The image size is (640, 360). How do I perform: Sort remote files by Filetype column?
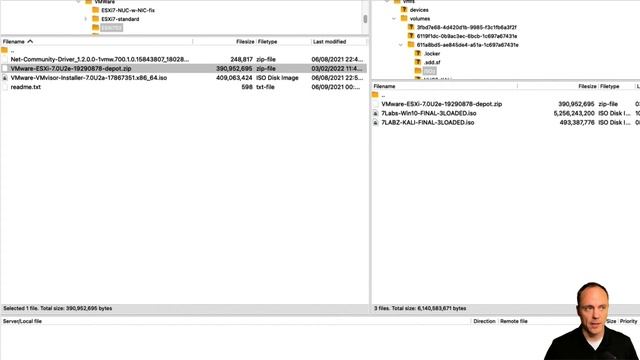(x=610, y=86)
